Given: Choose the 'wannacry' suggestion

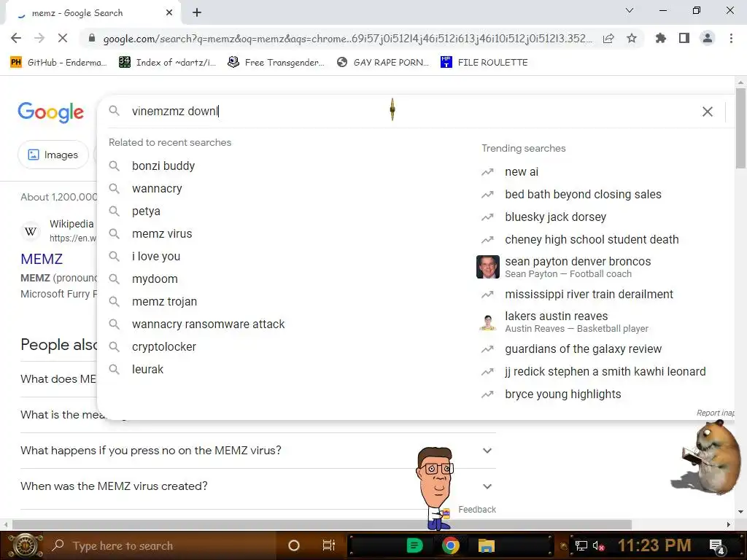Looking at the screenshot, I should point(158,189).
